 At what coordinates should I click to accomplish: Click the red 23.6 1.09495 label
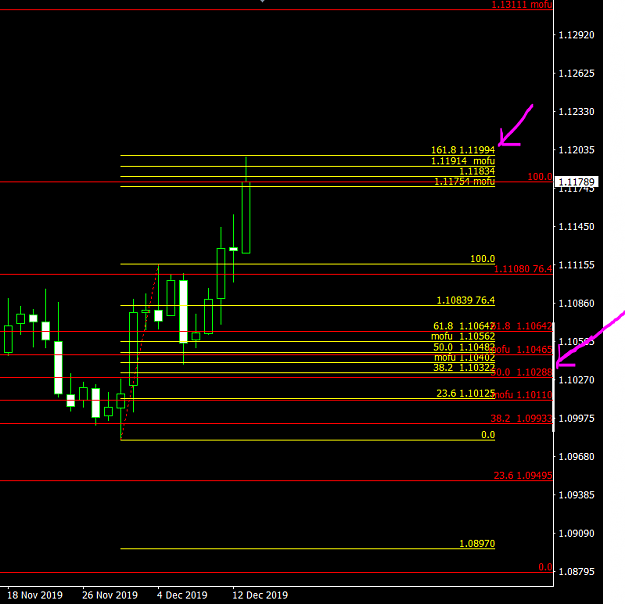coord(523,476)
